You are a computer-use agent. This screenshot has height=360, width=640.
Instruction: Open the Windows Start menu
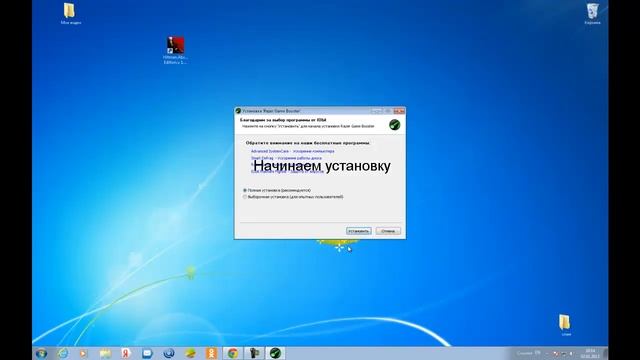[41, 353]
